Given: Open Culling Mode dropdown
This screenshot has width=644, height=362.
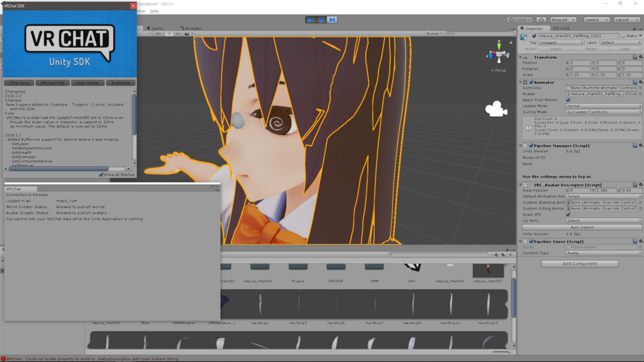Looking at the screenshot, I should pyautogui.click(x=603, y=112).
